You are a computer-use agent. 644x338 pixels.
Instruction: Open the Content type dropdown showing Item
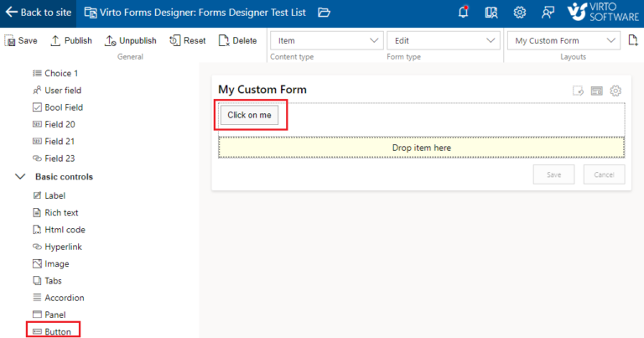pyautogui.click(x=327, y=40)
